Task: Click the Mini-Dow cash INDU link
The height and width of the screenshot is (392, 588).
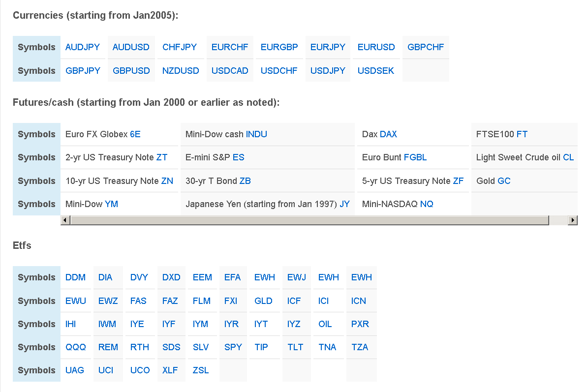Action: (x=256, y=134)
